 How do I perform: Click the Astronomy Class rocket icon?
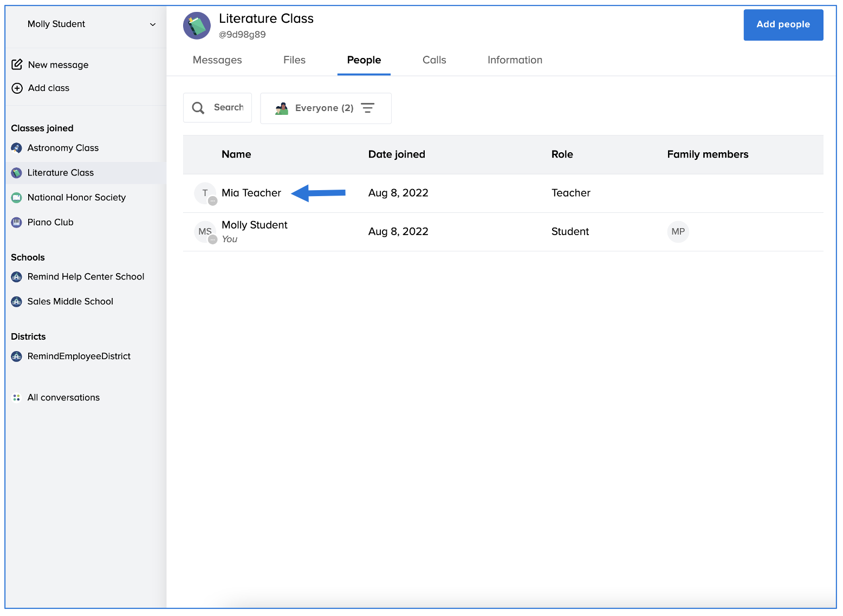tap(17, 148)
